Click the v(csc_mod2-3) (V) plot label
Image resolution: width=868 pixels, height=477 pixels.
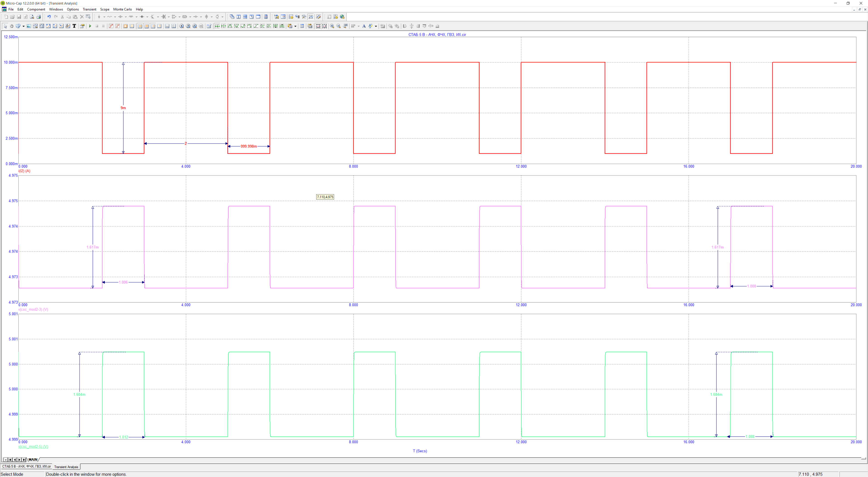pos(33,309)
